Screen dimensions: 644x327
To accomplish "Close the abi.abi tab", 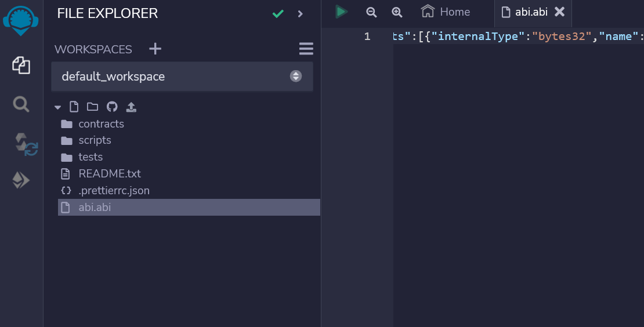I will tap(559, 12).
